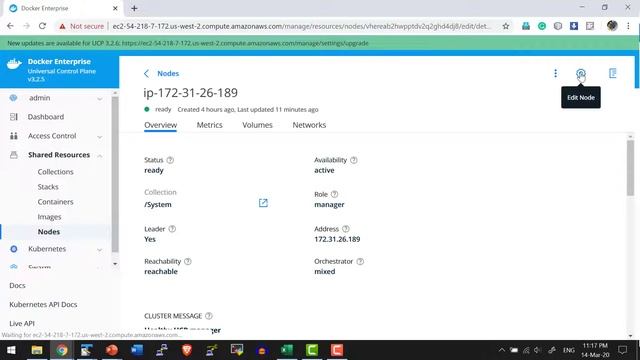Click the Docker whale logo
The image size is (640, 360).
tap(14, 64)
